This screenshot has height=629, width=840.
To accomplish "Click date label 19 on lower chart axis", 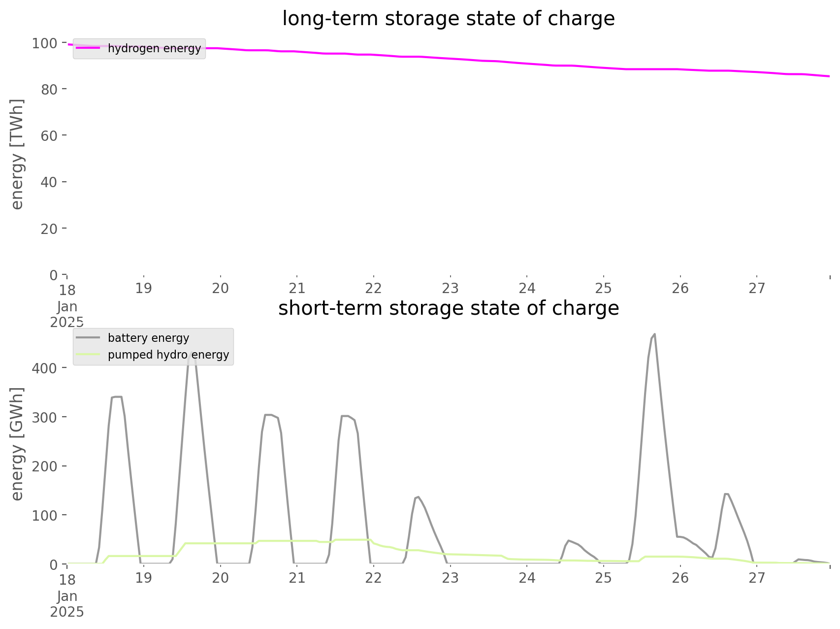I will pos(144,578).
